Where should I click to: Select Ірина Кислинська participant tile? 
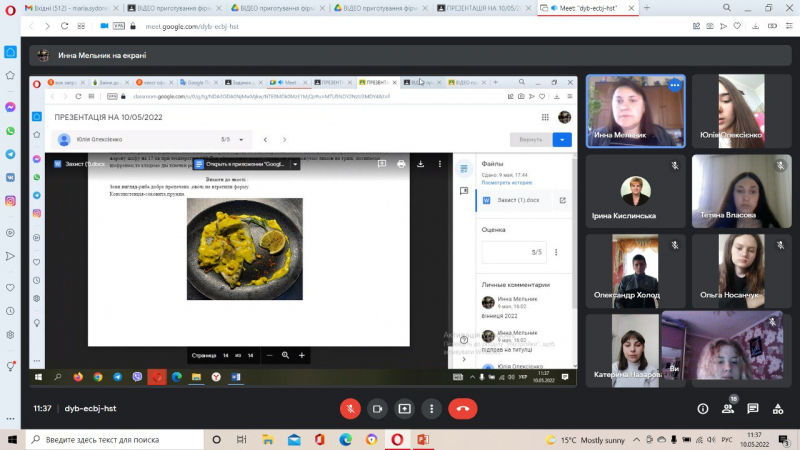(x=636, y=191)
